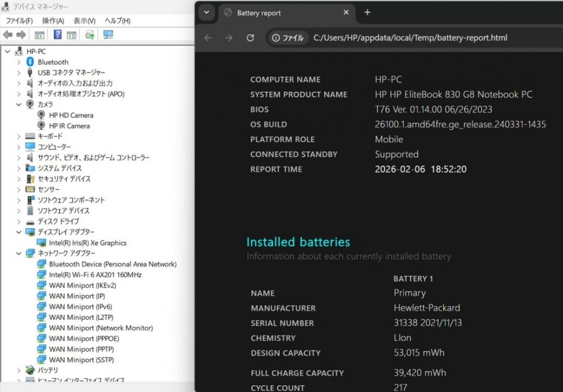Expand the バッテリ category
The height and width of the screenshot is (392, 563).
point(19,370)
